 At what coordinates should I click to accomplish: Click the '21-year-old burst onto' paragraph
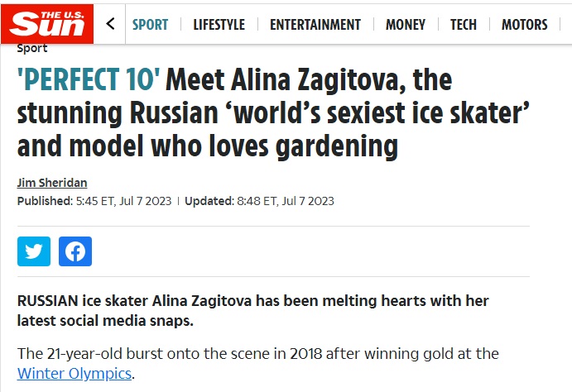pyautogui.click(x=258, y=364)
